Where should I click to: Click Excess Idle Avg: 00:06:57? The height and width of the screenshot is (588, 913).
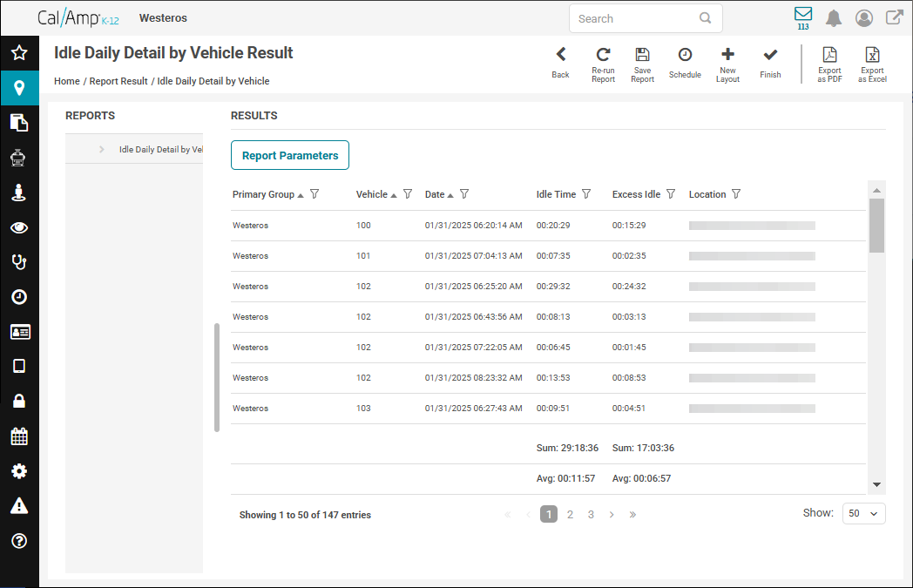641,478
